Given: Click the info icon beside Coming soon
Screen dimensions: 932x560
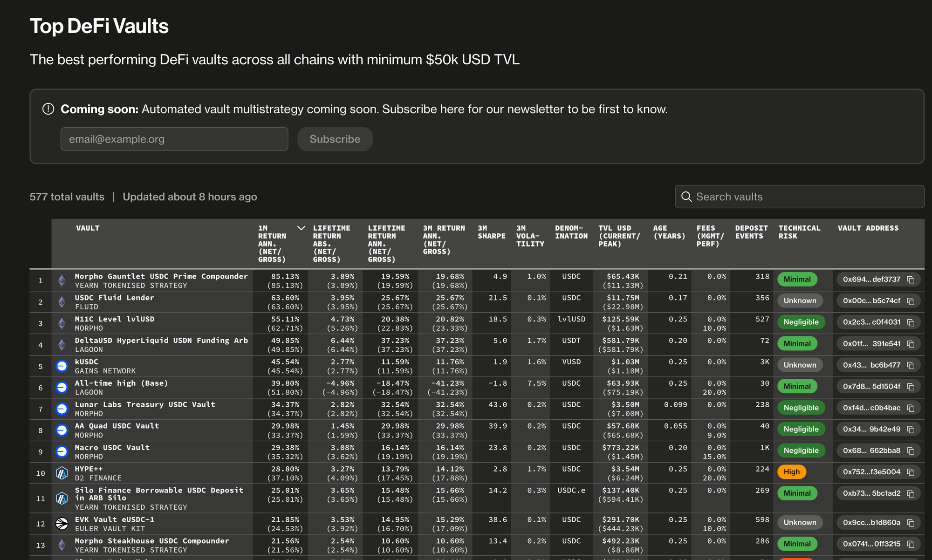Looking at the screenshot, I should (x=48, y=109).
